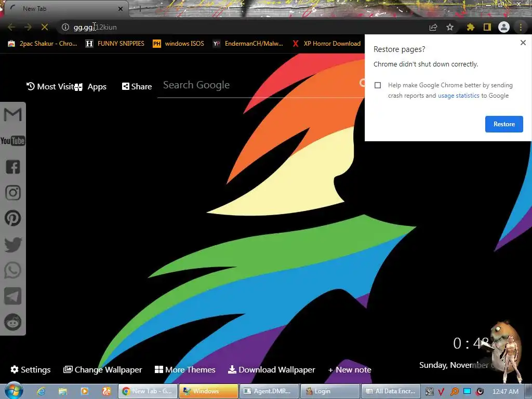Open Windows Media Player from taskbar
This screenshot has width=532, height=399.
pyautogui.click(x=85, y=391)
